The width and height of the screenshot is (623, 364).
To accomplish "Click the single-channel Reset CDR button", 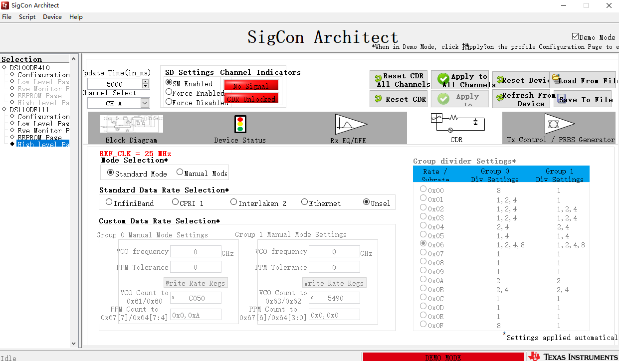I will tap(400, 99).
